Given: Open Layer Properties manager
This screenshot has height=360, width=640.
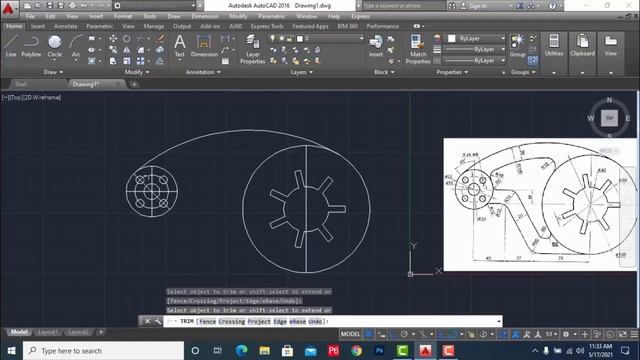Looking at the screenshot, I should pyautogui.click(x=253, y=49).
